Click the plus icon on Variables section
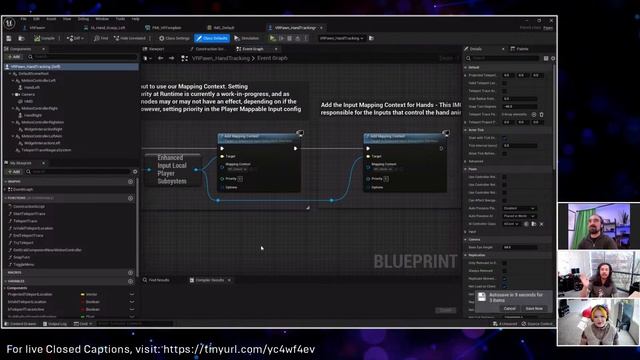 pos(131,281)
